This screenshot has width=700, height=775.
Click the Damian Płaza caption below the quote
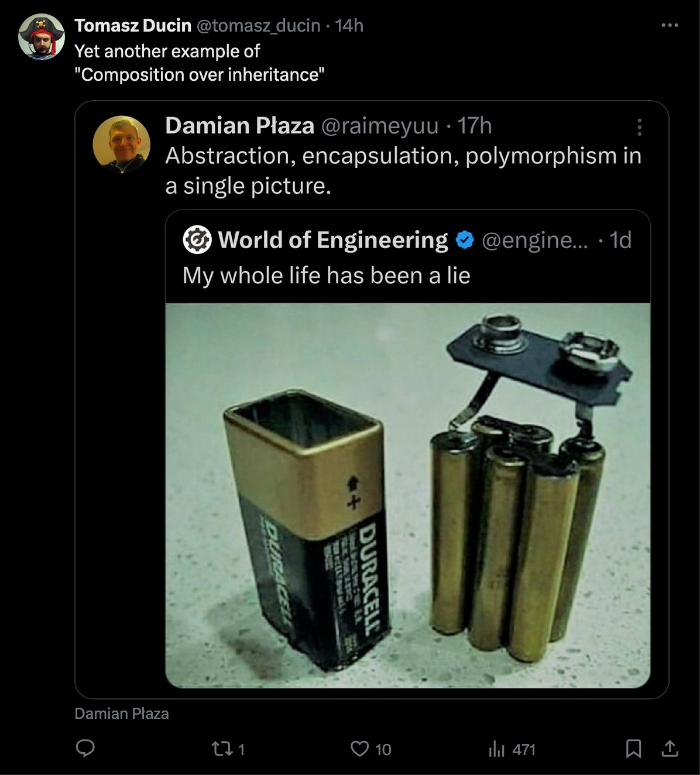[x=122, y=714]
